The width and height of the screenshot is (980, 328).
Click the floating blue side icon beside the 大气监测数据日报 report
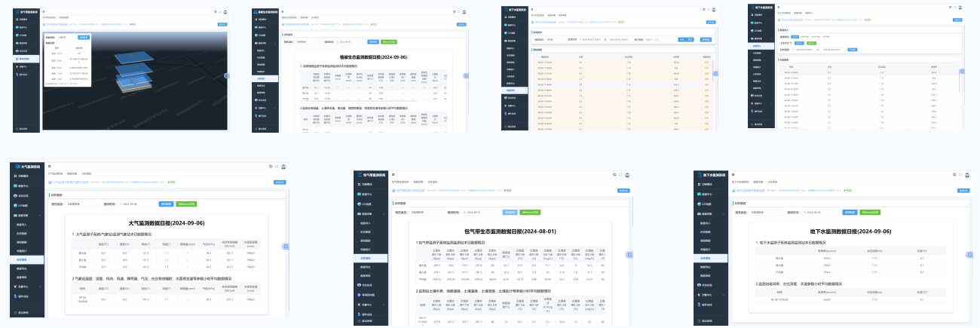tap(286, 247)
